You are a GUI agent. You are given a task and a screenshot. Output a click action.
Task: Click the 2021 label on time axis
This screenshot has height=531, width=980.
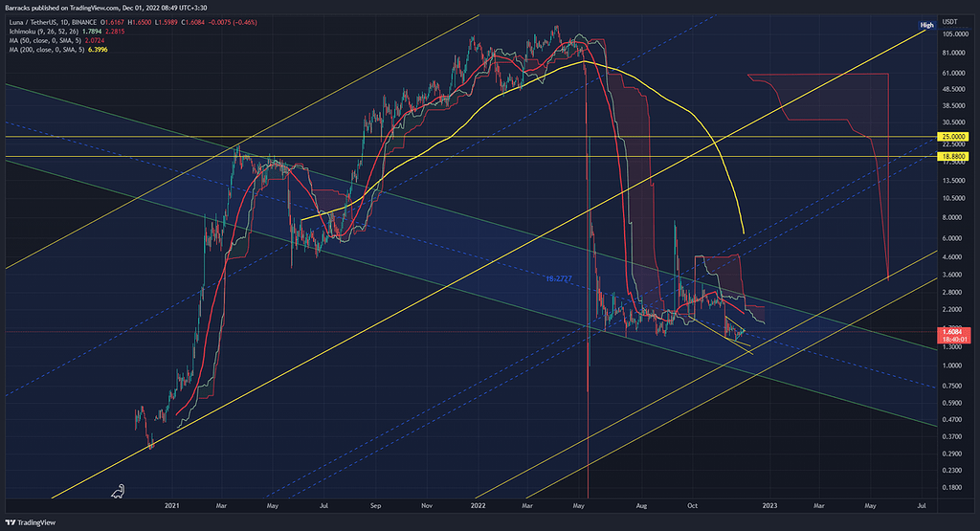pos(173,502)
